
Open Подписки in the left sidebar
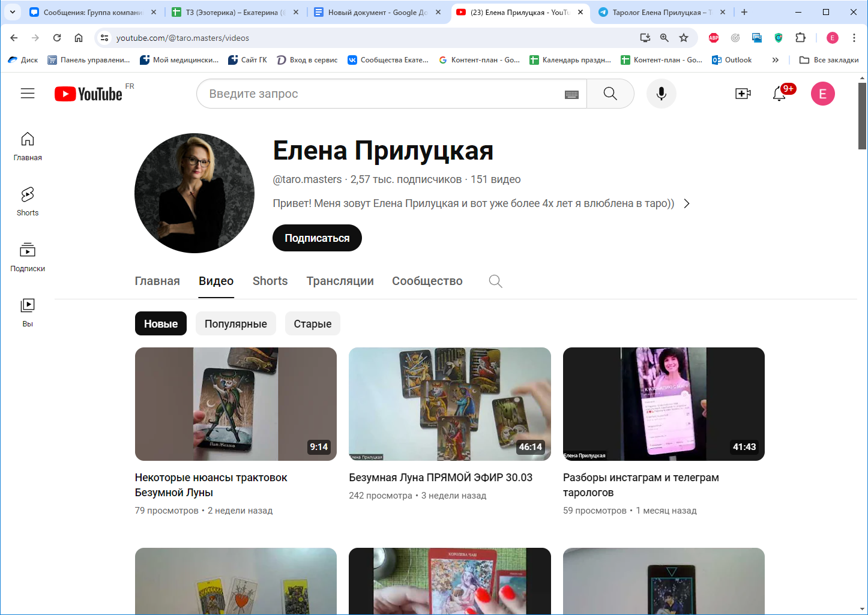tap(28, 257)
